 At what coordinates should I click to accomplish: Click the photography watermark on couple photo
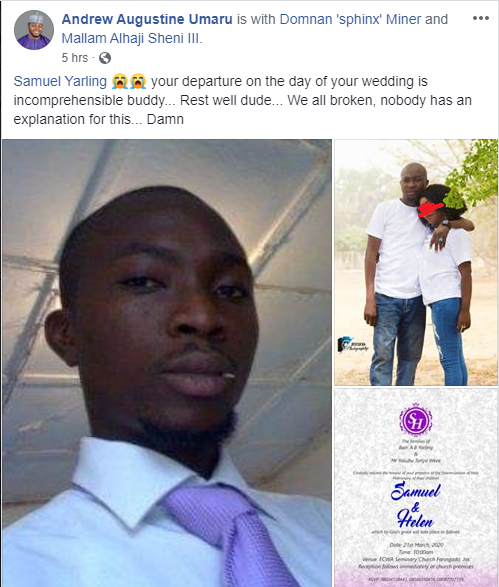pos(353,344)
